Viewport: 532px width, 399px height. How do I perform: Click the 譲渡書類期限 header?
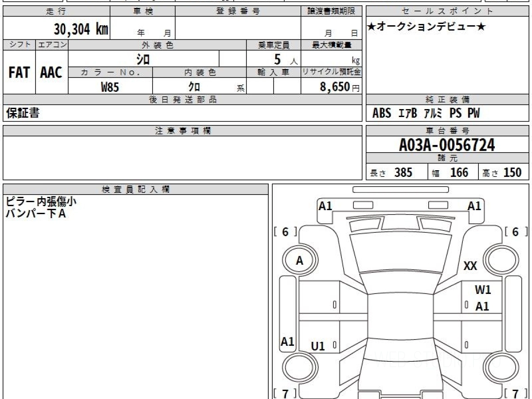point(332,12)
